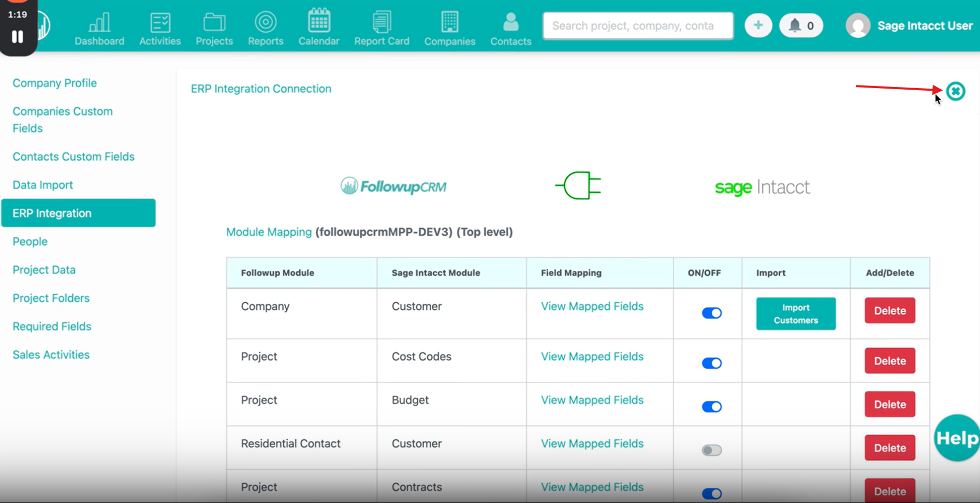Screen dimensions: 980x503
Task: Open the Companies building icon
Action: (449, 22)
